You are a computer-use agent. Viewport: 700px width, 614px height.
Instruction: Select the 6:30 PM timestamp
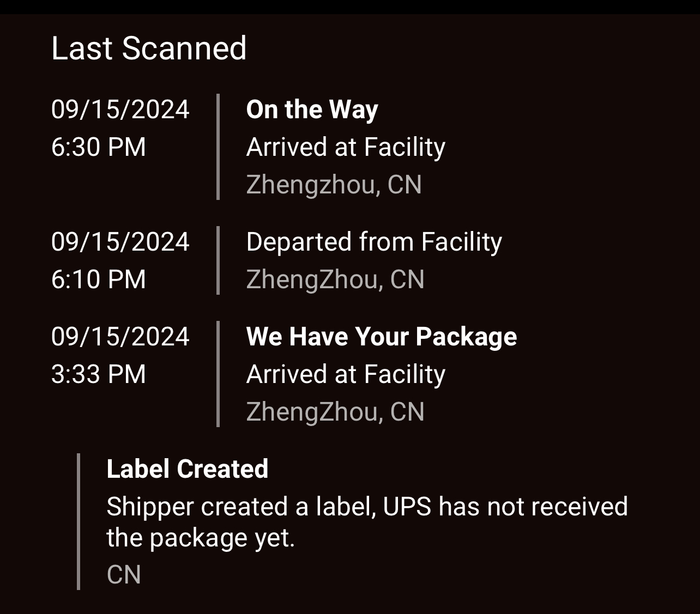[x=99, y=148]
